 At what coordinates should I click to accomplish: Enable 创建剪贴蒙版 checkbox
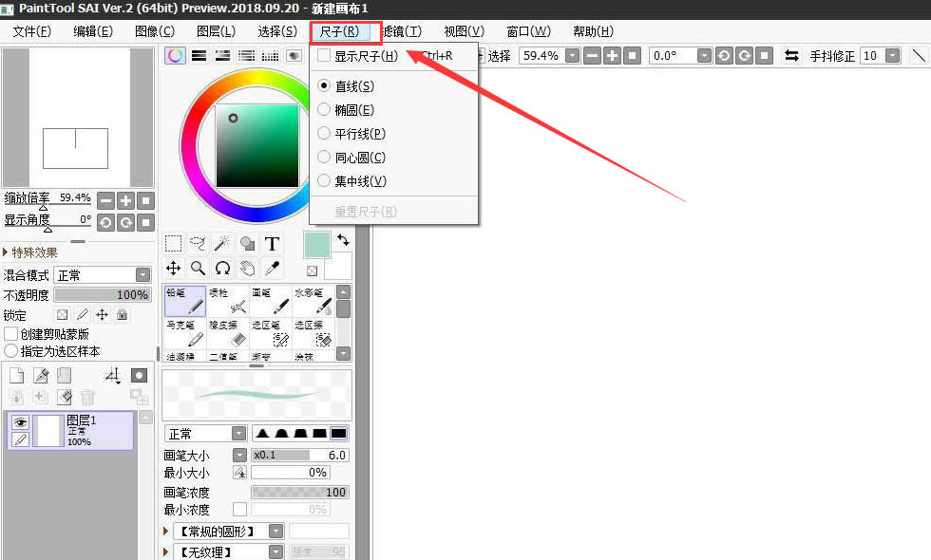10,334
